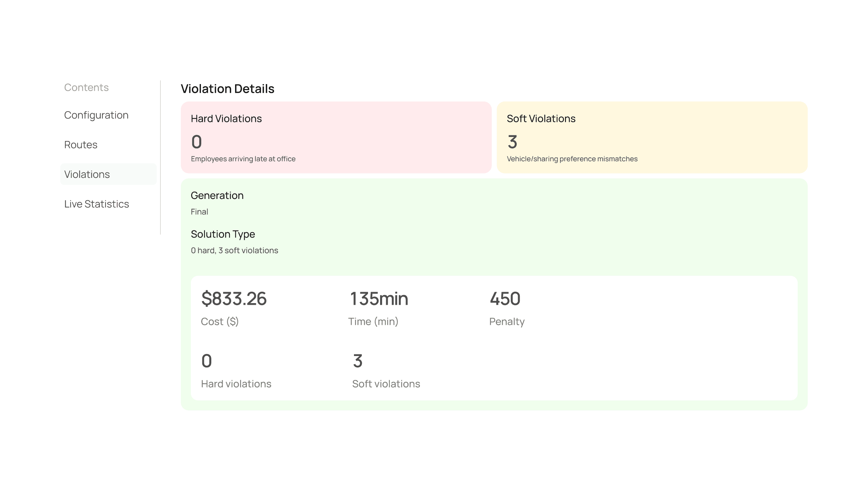Image resolution: width=868 pixels, height=491 pixels.
Task: Click the 'Soft violations' stat label
Action: point(386,384)
